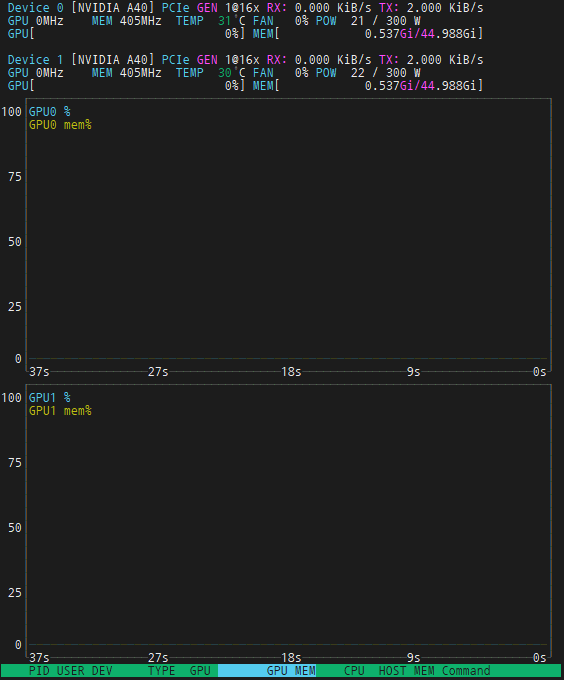Click Device 0 RX value 0.000 KiB/s
Viewport: 564px width, 680px height.
(x=333, y=8)
